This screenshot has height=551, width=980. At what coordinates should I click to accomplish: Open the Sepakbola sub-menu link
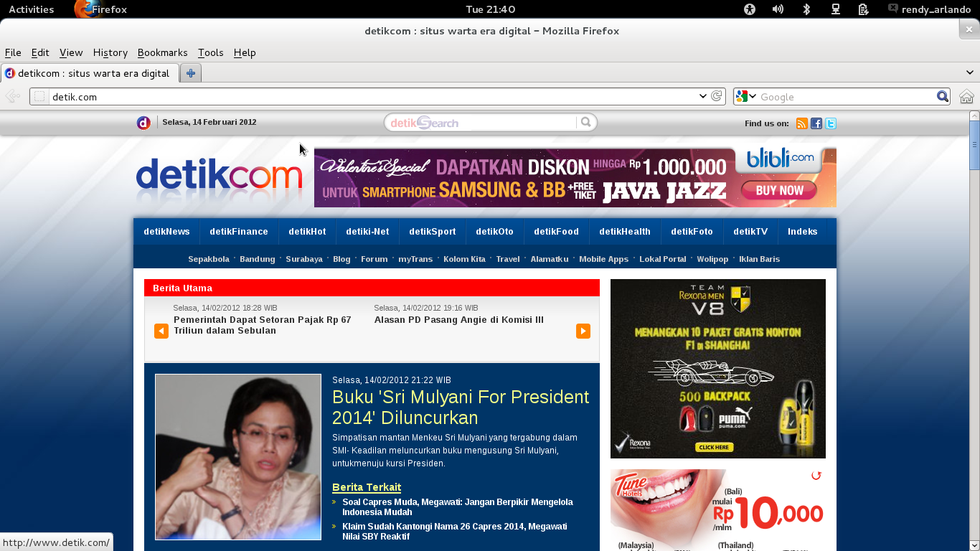click(209, 259)
